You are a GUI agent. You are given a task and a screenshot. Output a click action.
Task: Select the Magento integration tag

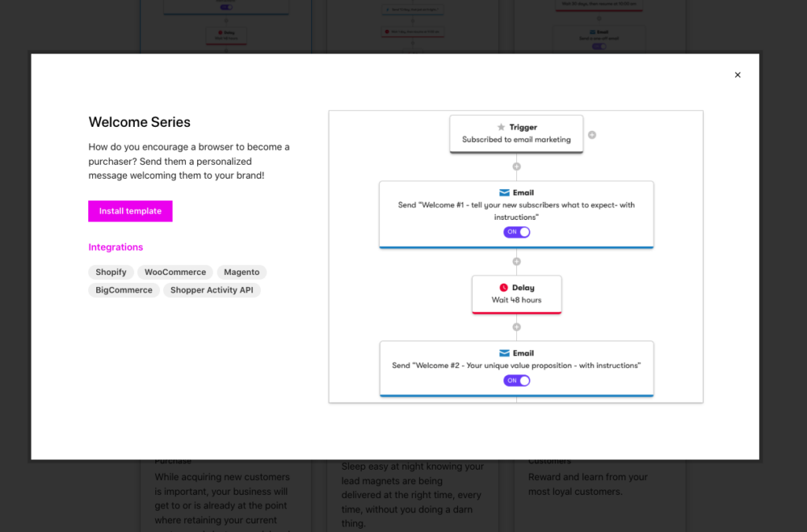point(241,272)
